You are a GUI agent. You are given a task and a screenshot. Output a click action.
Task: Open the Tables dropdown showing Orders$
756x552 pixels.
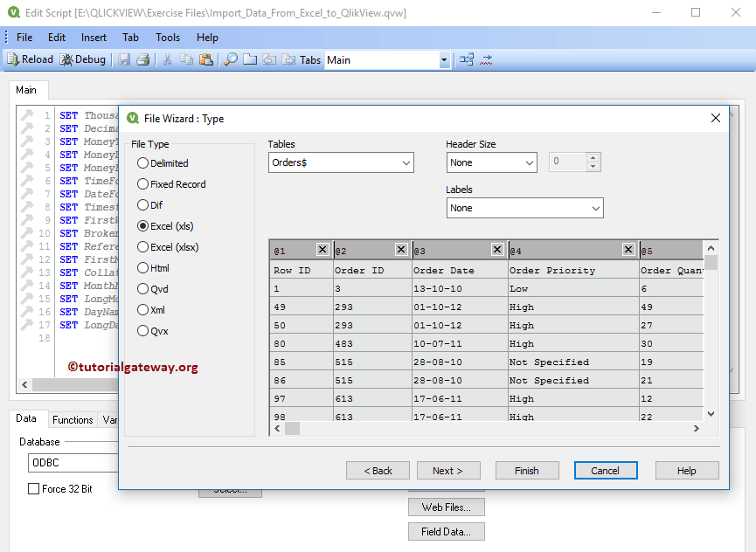pos(406,162)
